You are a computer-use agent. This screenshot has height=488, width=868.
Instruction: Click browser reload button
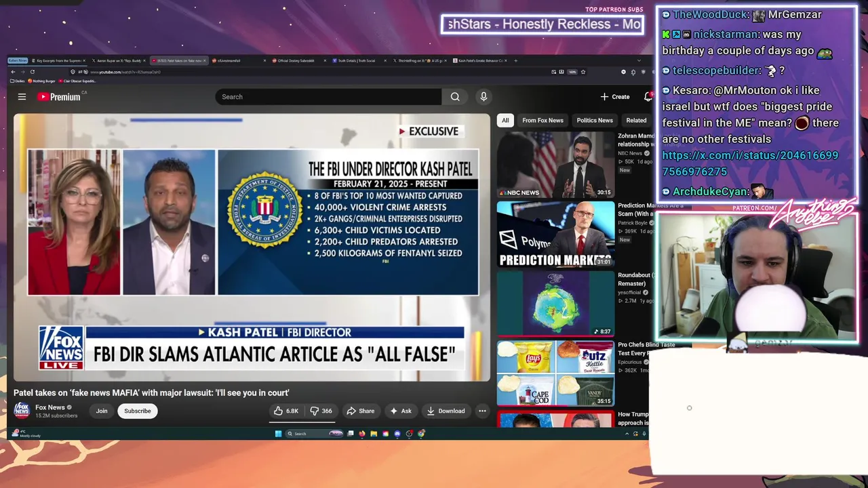(32, 72)
